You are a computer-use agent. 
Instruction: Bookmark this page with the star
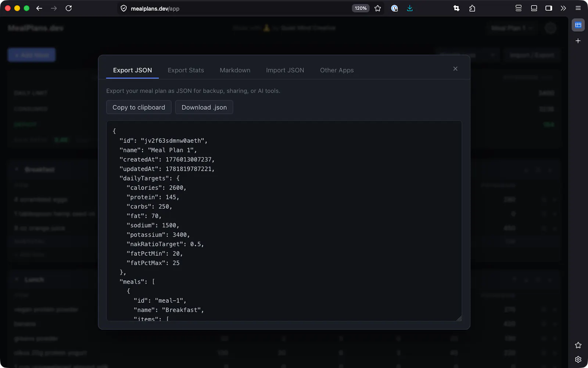point(378,8)
